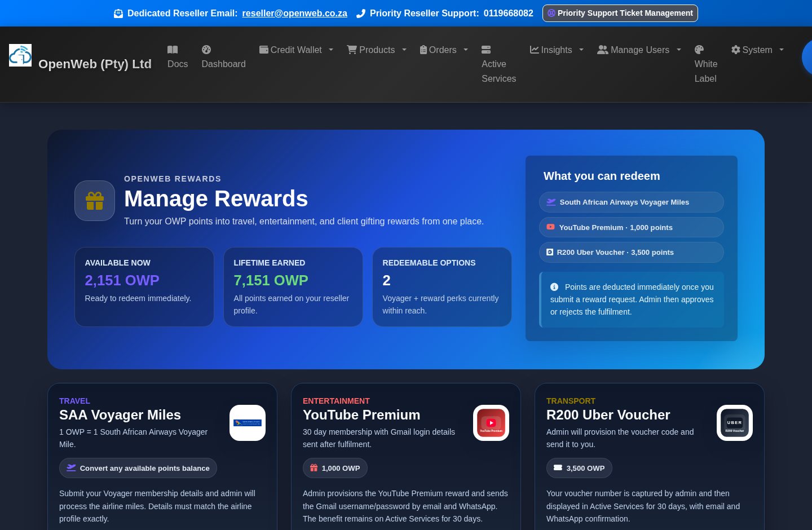Click the reseller support phone icon
812x530 pixels.
click(361, 14)
